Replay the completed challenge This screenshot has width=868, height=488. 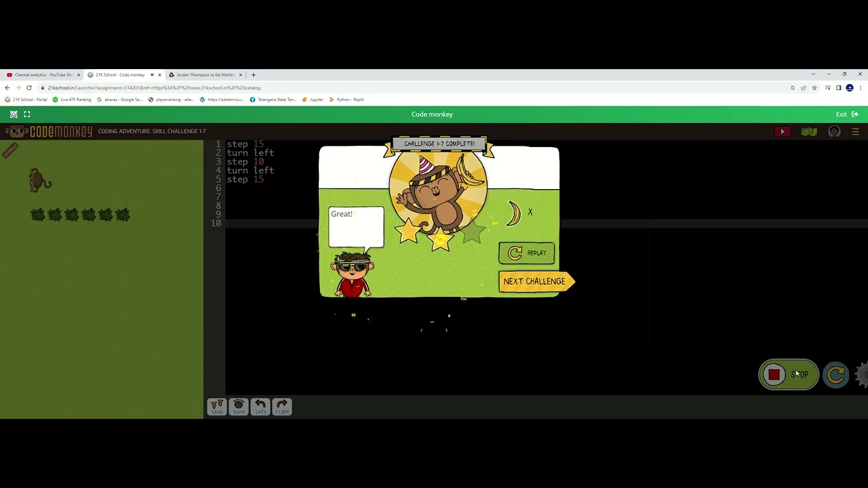click(x=527, y=253)
